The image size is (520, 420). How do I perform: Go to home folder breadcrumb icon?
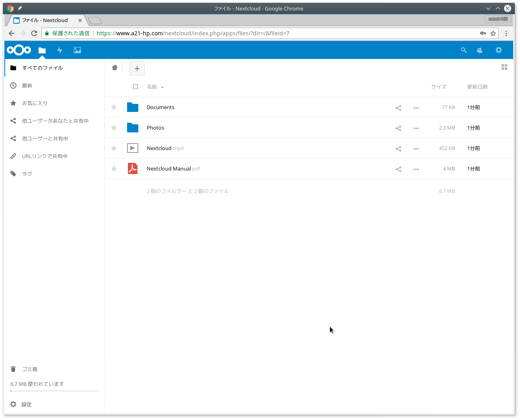115,67
